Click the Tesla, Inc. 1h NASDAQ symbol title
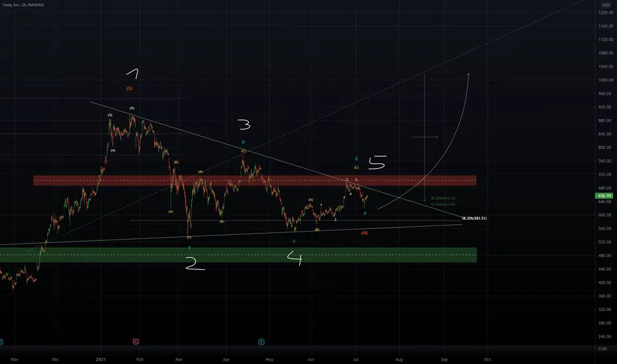Screen dimensions: 617x364 (x=23, y=5)
